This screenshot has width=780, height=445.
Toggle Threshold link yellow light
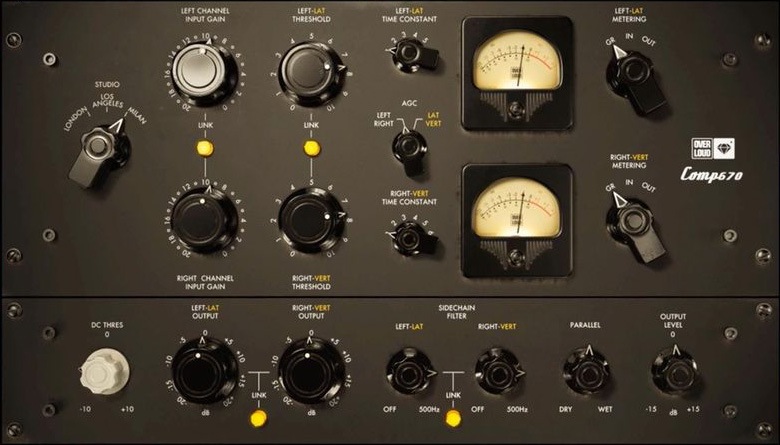pos(312,148)
